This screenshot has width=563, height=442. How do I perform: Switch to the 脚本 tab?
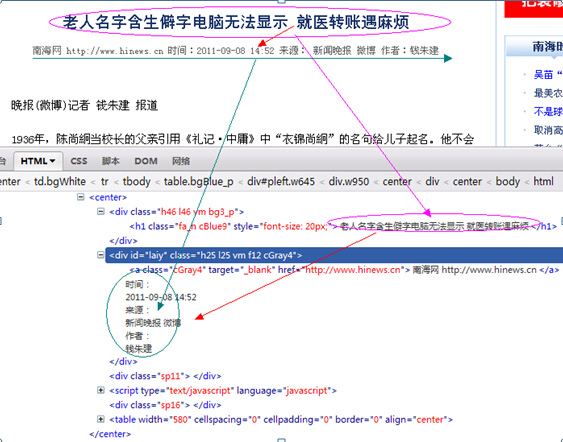pyautogui.click(x=110, y=161)
